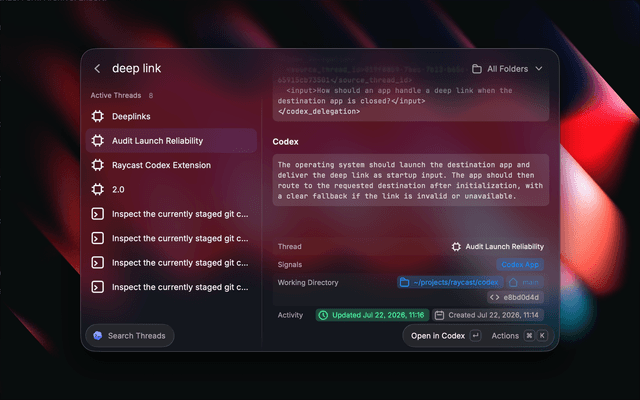
Task: Click the Deeplinks thread chip icon
Action: tap(98, 116)
